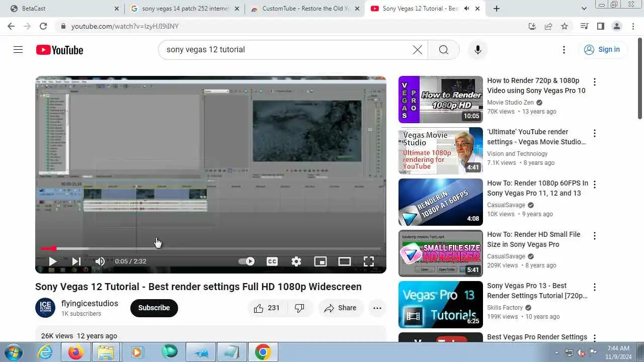Open Windows Explorer folder from taskbar
Viewport: 644px width, 362px height.
point(106,352)
